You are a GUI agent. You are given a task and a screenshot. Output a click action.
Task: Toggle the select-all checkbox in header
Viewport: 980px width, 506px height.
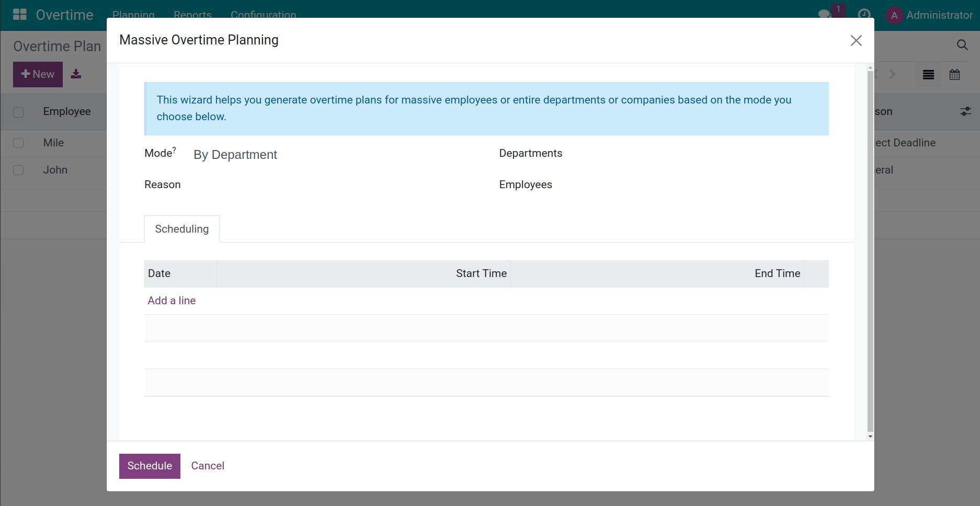pos(18,112)
